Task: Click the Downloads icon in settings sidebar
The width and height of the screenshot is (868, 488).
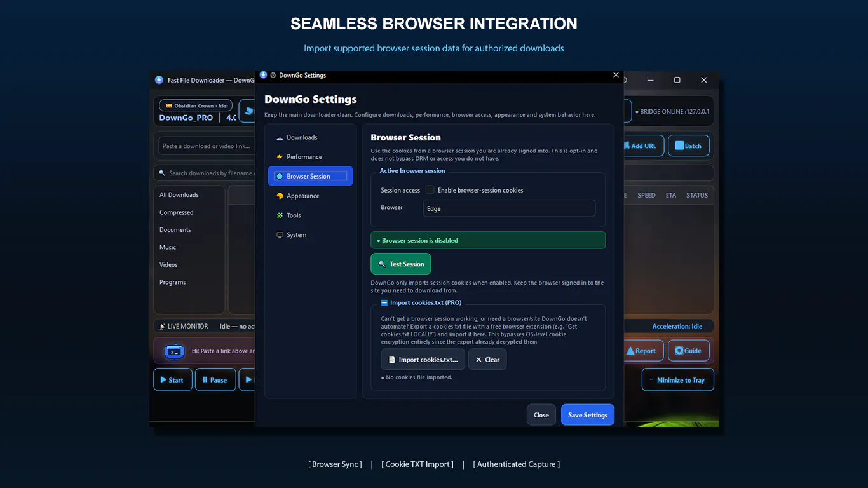Action: 280,138
